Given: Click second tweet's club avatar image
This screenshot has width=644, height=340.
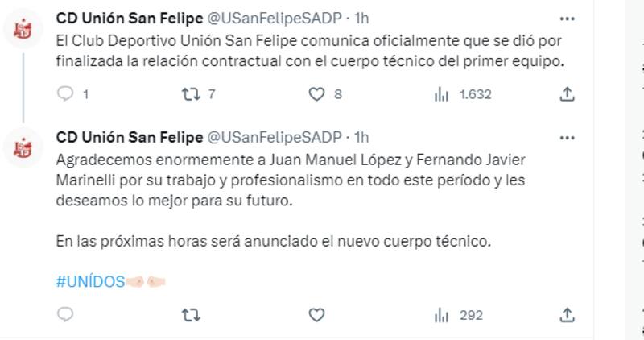Looking at the screenshot, I should 23,148.
